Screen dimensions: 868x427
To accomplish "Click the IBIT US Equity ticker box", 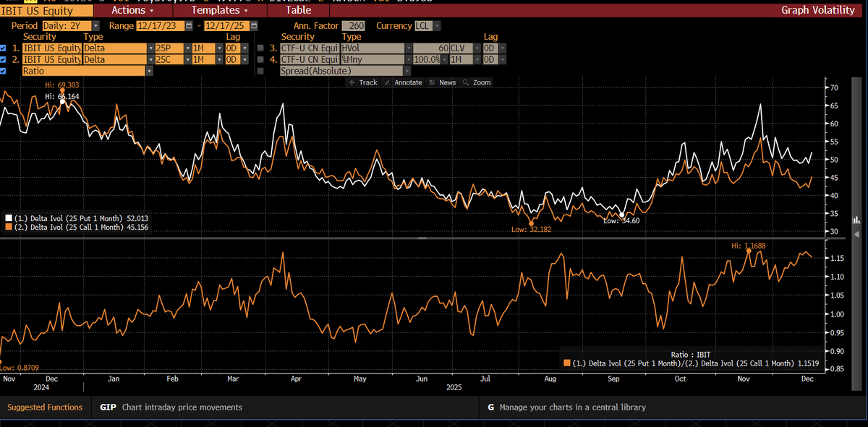I will coord(46,10).
